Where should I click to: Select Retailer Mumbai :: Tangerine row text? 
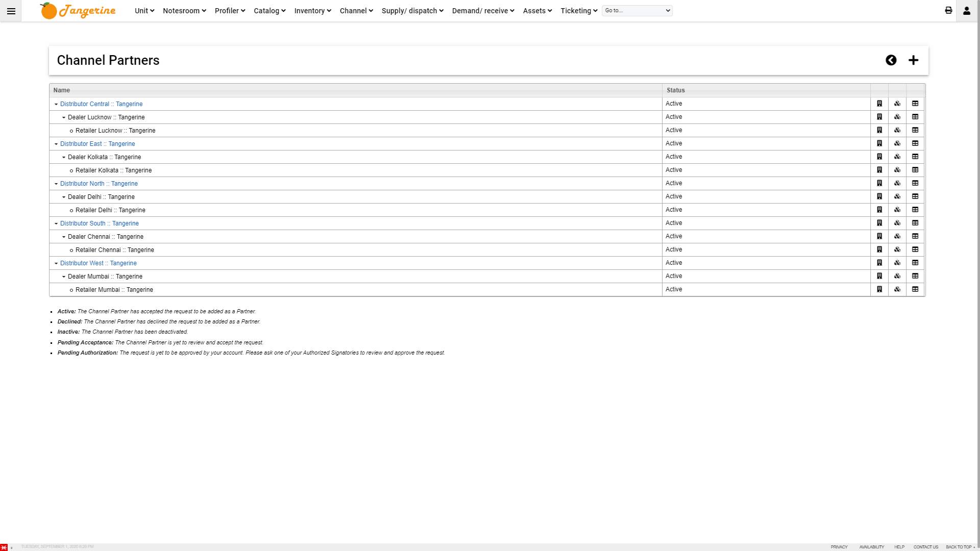114,290
